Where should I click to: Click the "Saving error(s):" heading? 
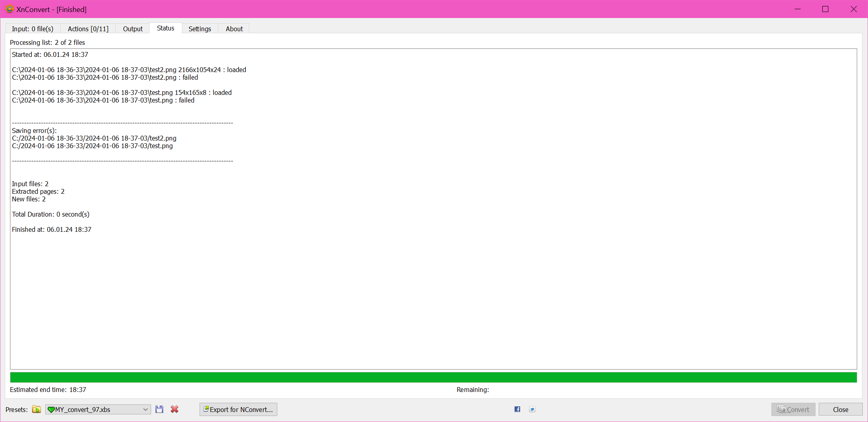[34, 131]
